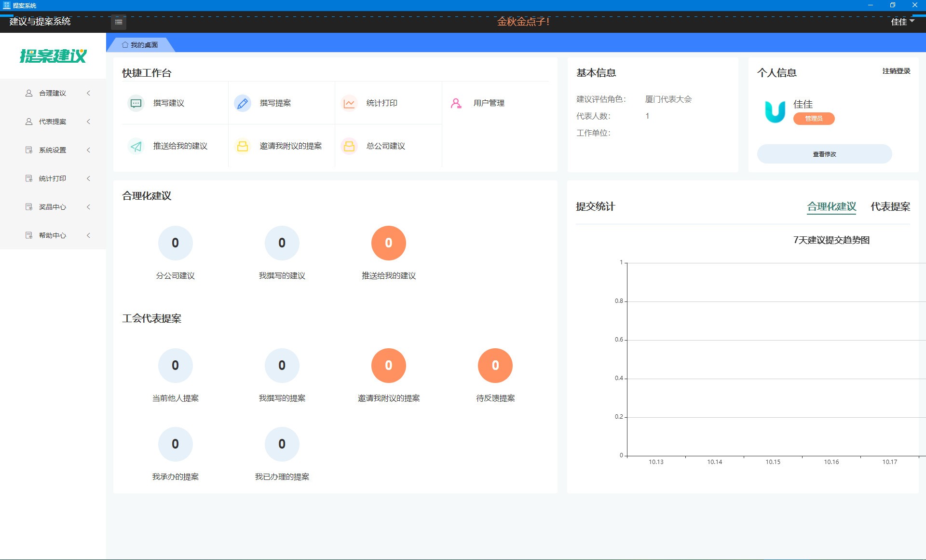
Task: Click the 用户管理 user icon
Action: 456,103
